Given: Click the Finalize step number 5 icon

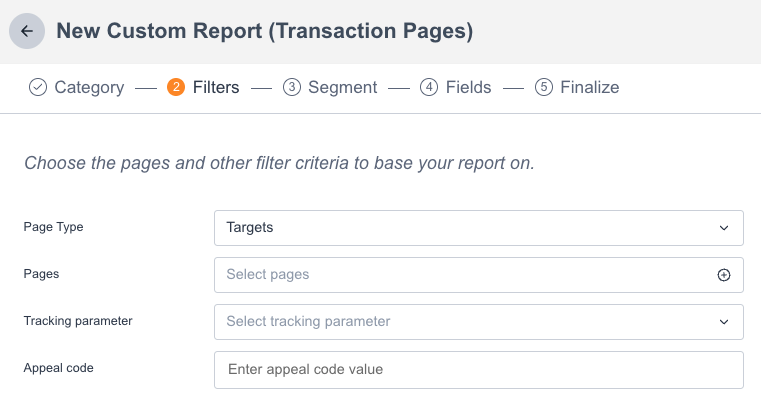Looking at the screenshot, I should 544,87.
